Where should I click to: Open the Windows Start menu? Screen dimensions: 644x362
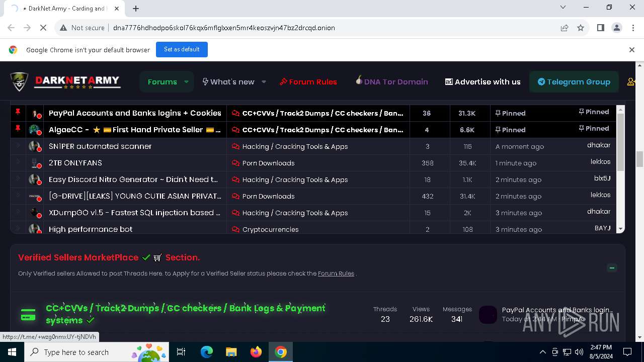point(12,352)
